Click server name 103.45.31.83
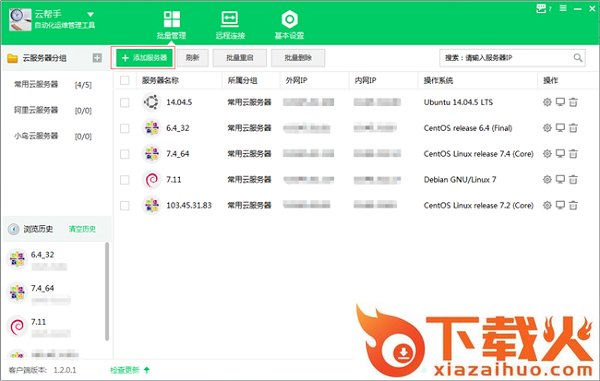 [x=189, y=205]
